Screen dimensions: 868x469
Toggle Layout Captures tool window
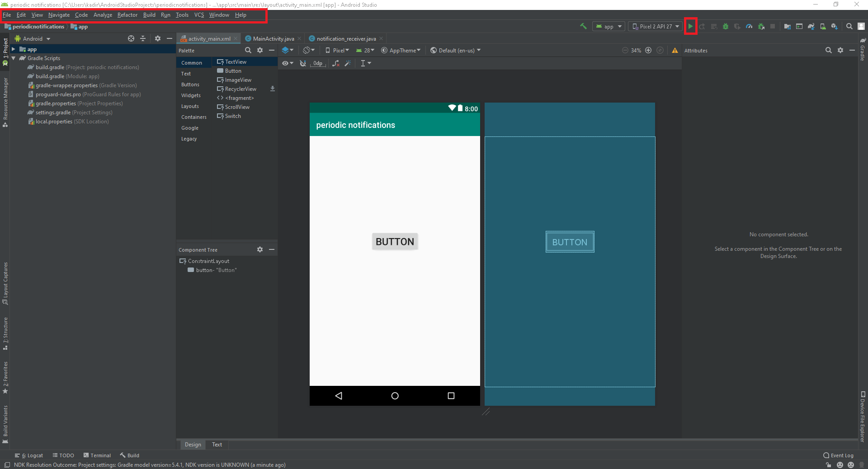coord(5,283)
